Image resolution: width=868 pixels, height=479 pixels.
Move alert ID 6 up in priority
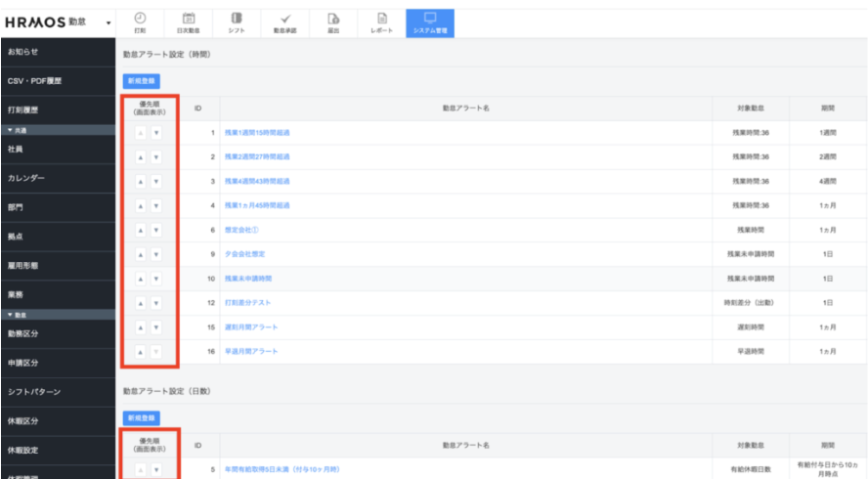point(141,231)
